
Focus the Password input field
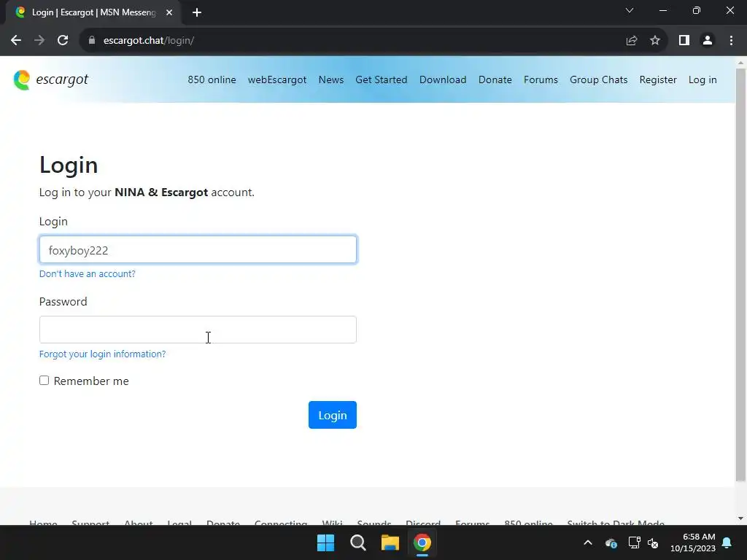pos(198,330)
